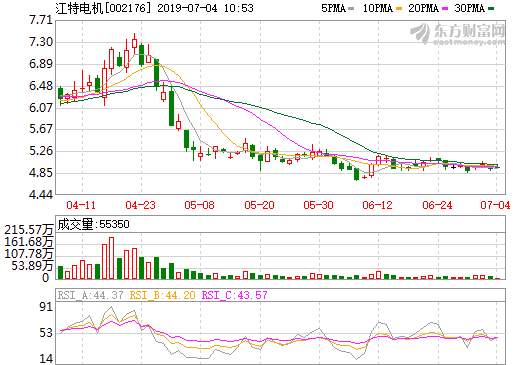
Task: Click the 7.71 price axis label
Action: tap(41, 20)
